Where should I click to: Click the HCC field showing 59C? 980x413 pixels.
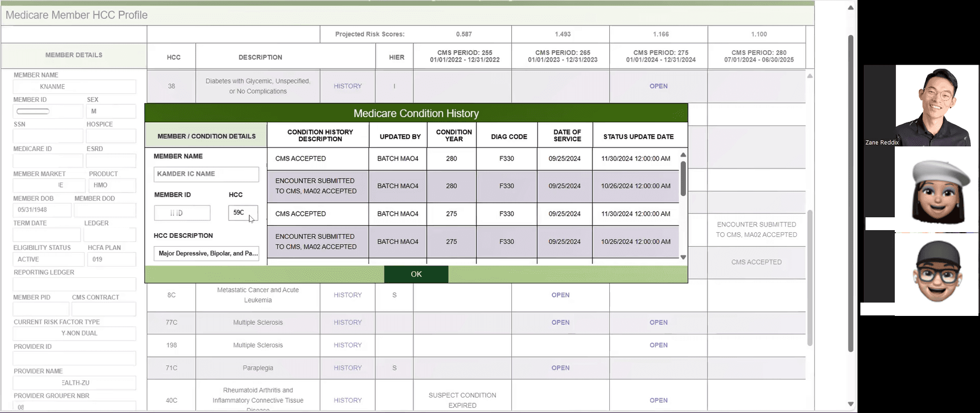click(x=243, y=213)
